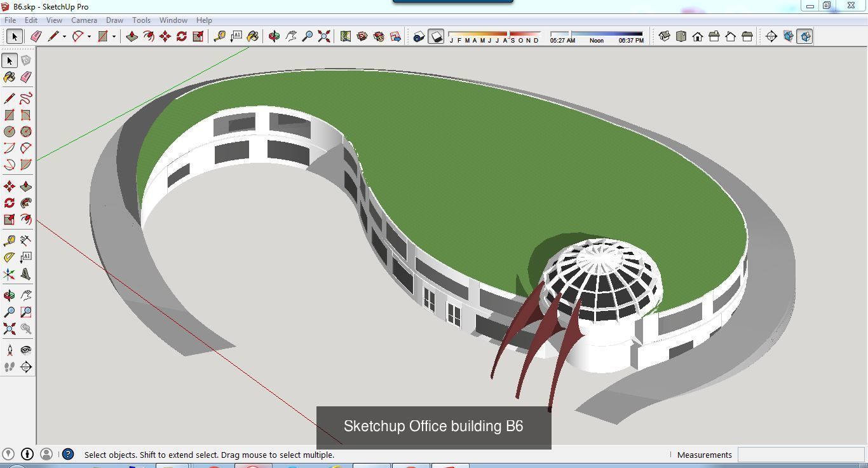The width and height of the screenshot is (868, 468).
Task: Select the Axes tool in side palette
Action: pyautogui.click(x=10, y=274)
